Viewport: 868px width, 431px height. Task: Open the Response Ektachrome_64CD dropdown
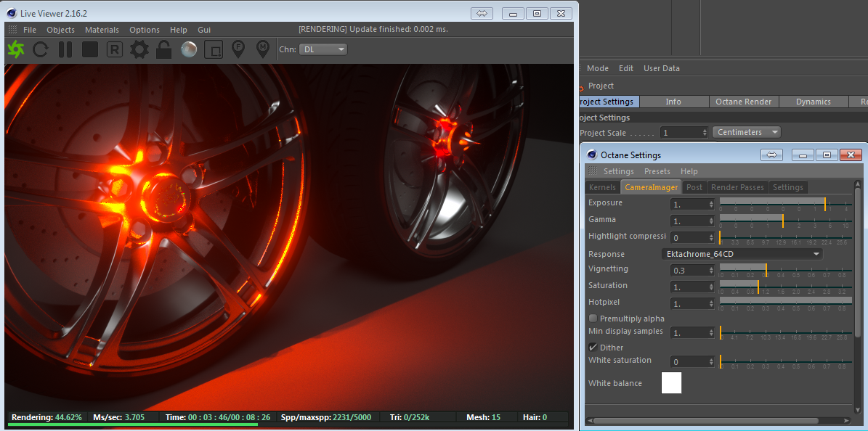(x=742, y=254)
